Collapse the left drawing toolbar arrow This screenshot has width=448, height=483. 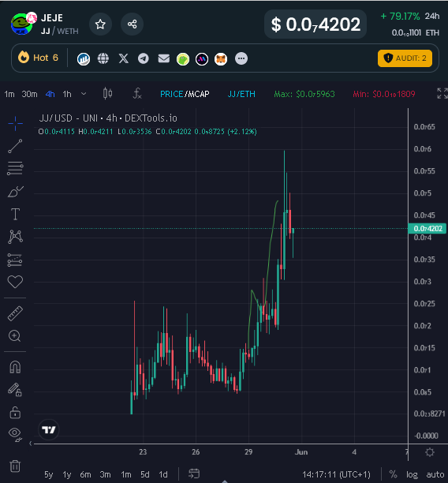(x=31, y=444)
